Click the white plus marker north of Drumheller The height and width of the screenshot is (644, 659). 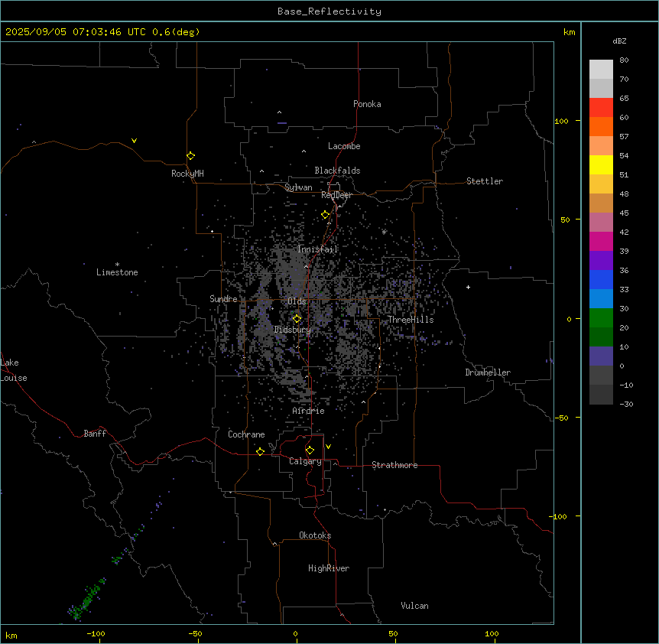click(x=468, y=287)
